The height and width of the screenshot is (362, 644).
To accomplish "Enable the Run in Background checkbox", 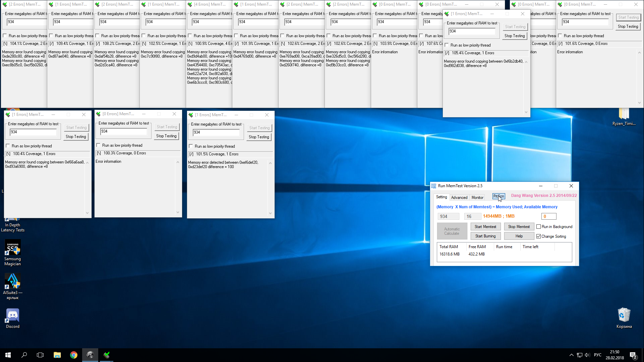I will [x=539, y=227].
